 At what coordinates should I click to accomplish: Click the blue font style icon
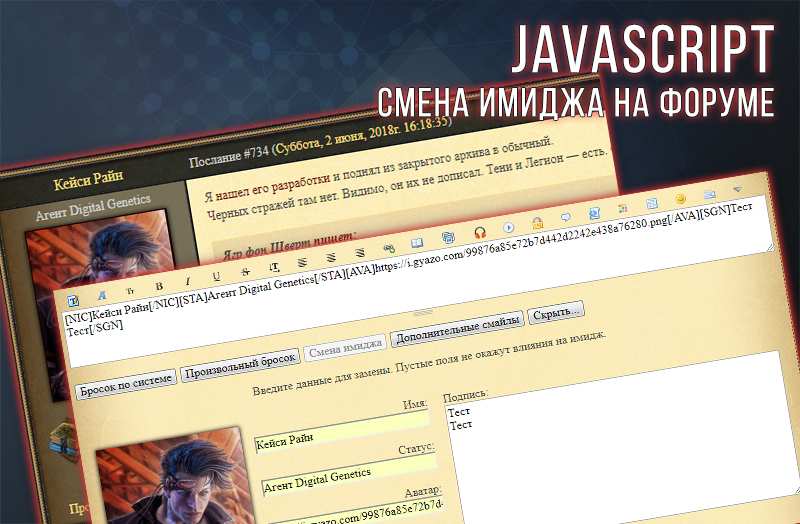point(100,293)
